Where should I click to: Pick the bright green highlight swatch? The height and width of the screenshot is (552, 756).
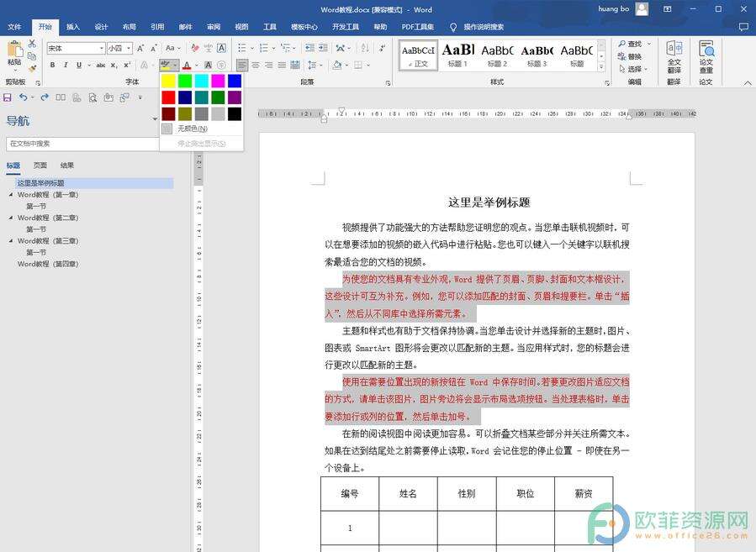click(x=185, y=81)
